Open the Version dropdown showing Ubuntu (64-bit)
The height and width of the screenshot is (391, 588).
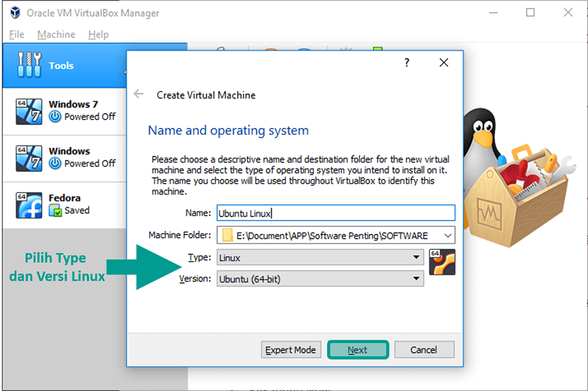pos(320,279)
